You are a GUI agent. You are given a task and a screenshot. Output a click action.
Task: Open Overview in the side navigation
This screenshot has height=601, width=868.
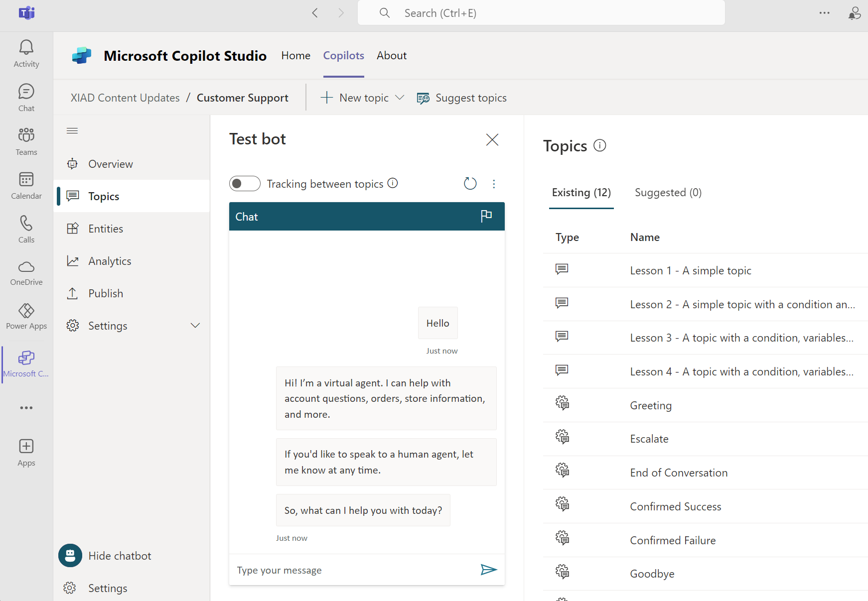(132, 164)
